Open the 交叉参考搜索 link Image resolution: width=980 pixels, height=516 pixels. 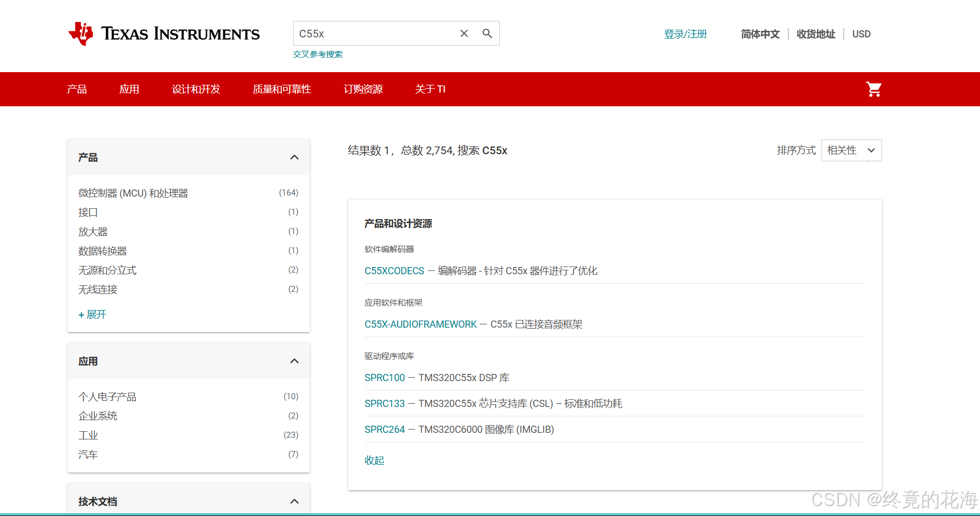tap(317, 54)
